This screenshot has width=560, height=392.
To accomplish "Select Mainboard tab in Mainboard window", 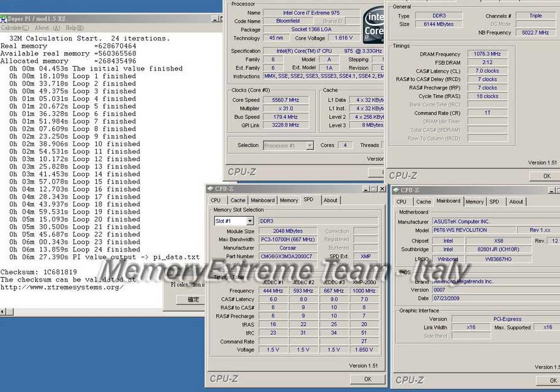I will click(x=448, y=201).
